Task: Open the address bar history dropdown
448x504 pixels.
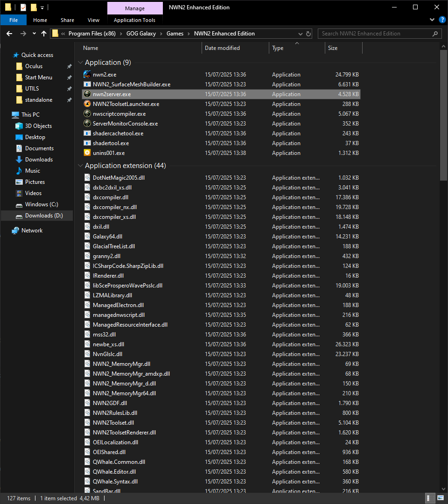Action: click(x=300, y=34)
